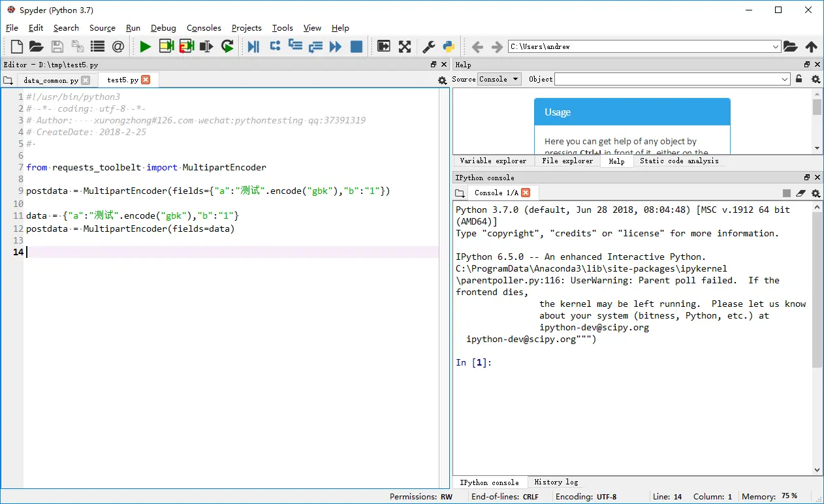Screen dimensions: 824x504
Task: Run the current cell icon
Action: 166,46
